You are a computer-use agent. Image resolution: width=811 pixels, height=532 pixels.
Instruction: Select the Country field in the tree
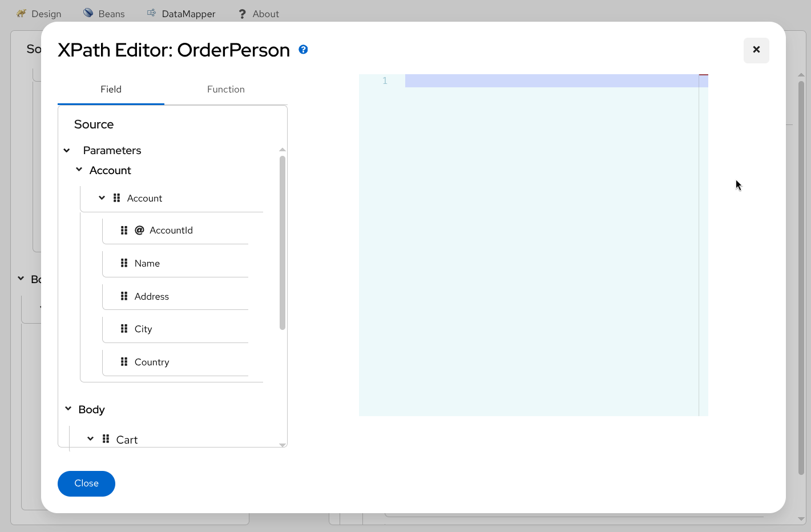pyautogui.click(x=152, y=362)
